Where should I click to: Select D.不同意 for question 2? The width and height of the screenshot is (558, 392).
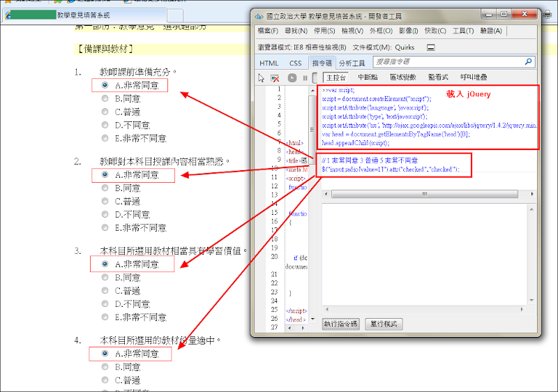(105, 214)
